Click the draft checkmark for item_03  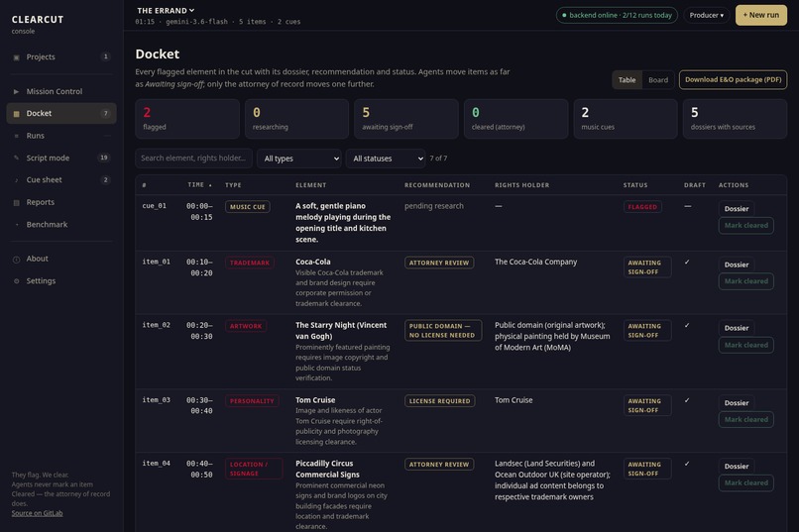(x=687, y=400)
